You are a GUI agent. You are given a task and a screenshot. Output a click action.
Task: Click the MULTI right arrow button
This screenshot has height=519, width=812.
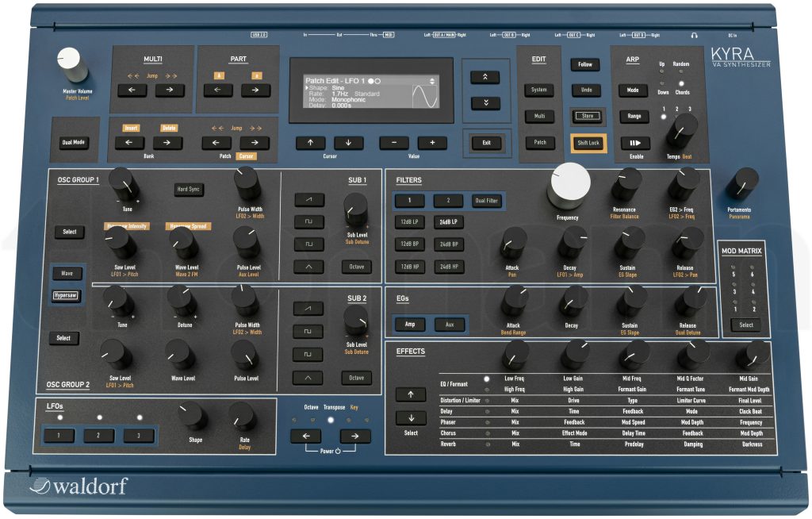point(170,90)
